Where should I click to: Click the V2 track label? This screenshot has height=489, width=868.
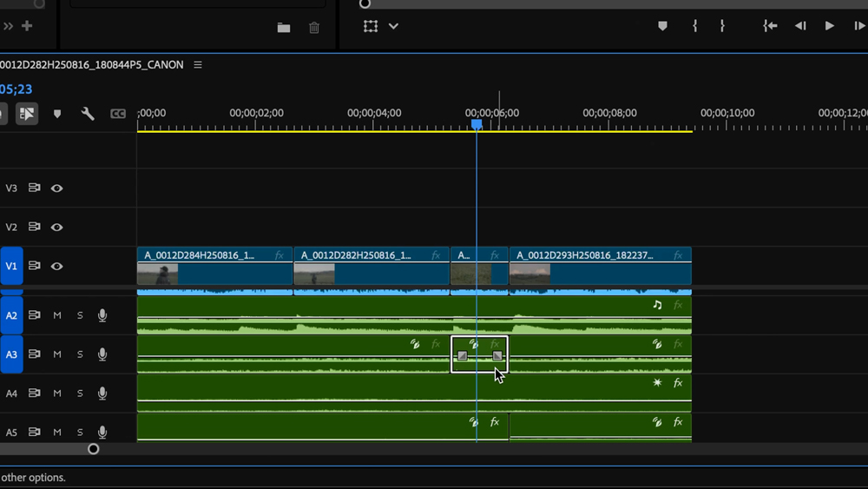click(x=11, y=227)
